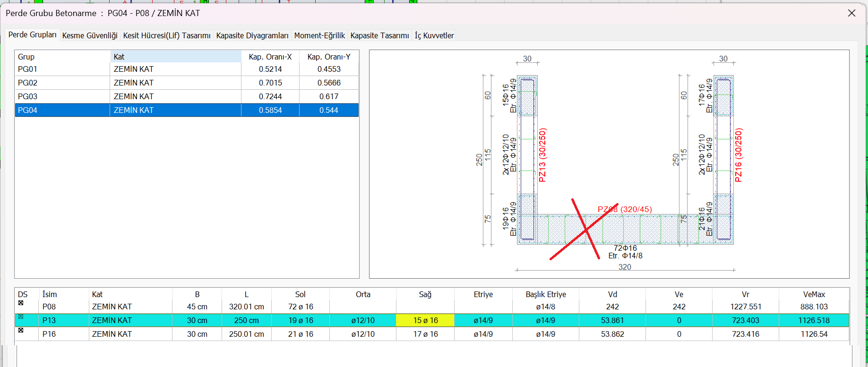The width and height of the screenshot is (868, 367).
Task: Click the PZ13 (30/250) label in drawing
Action: pyautogui.click(x=542, y=155)
